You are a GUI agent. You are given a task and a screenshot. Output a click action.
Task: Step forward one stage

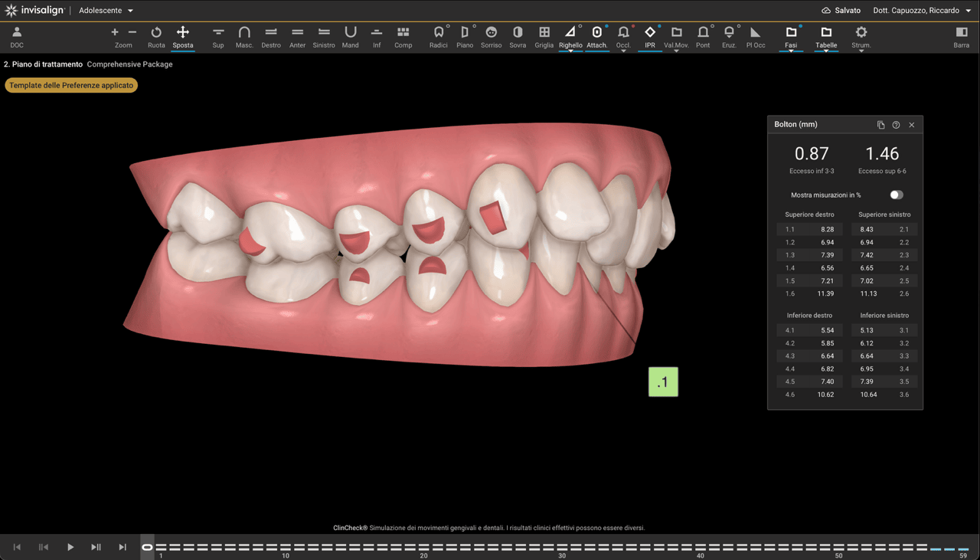click(96, 547)
